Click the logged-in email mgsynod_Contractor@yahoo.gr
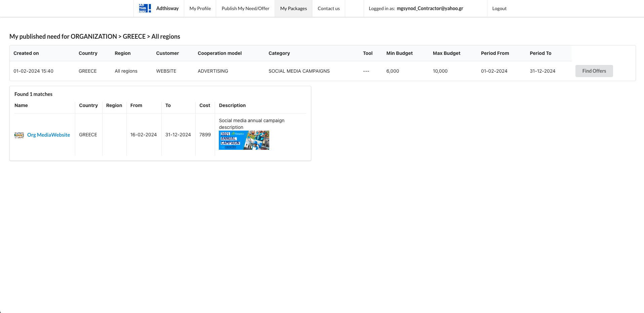 click(x=430, y=8)
